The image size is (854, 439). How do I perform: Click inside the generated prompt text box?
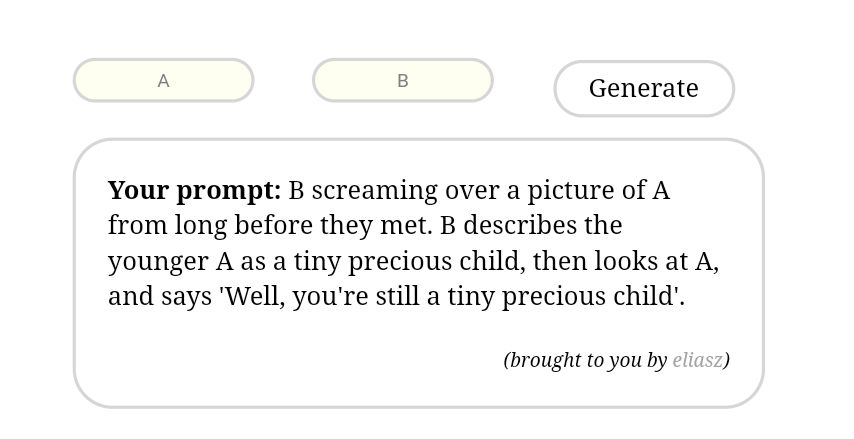tap(419, 273)
